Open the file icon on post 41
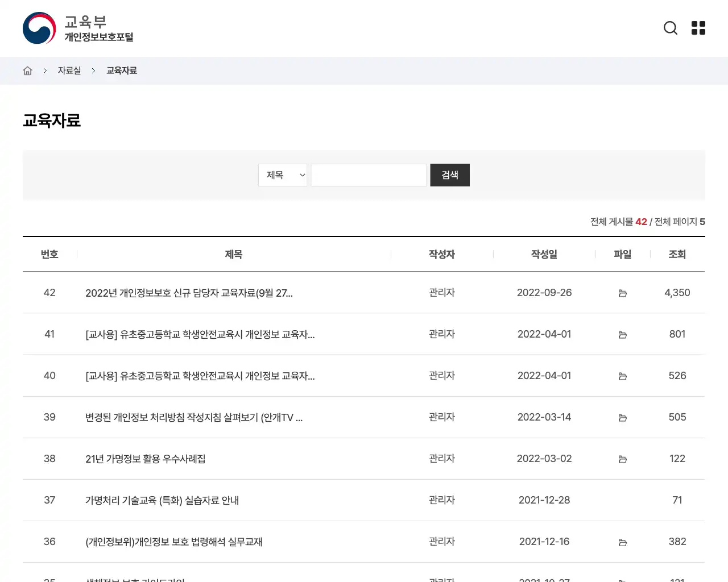 622,334
